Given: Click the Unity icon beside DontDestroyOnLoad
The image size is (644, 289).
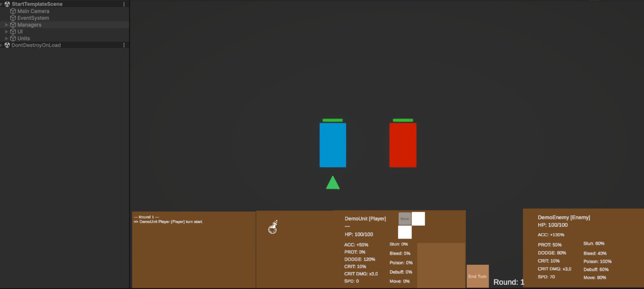Looking at the screenshot, I should point(7,46).
